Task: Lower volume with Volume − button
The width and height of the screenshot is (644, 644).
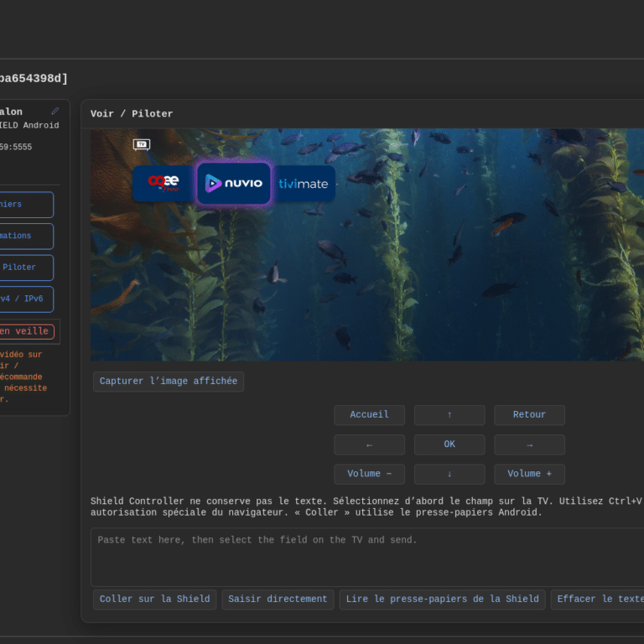Action: point(369,475)
